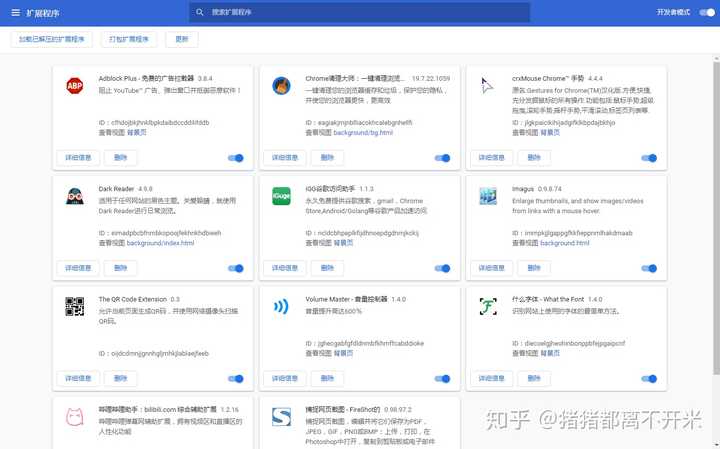Viewport: 720px width, 449px height.
Task: Remove The QR Code Extension with 删除
Action: (x=120, y=378)
